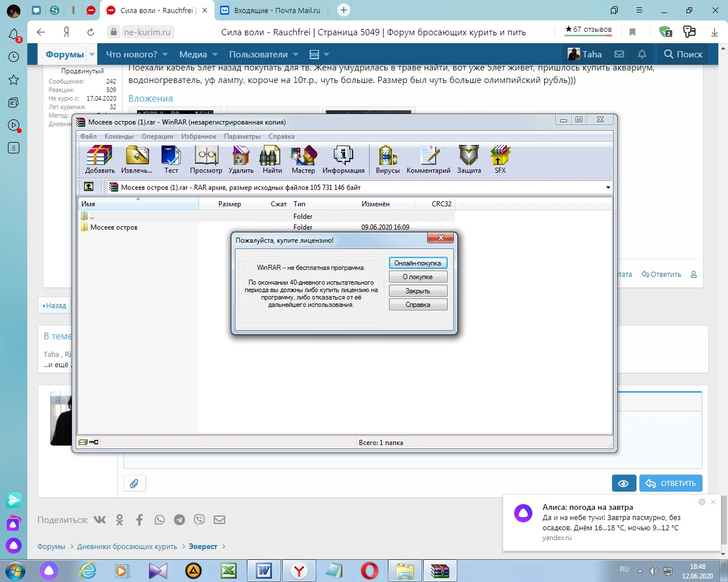
Task: Open the Комментарий (Comment) tool
Action: 428,159
